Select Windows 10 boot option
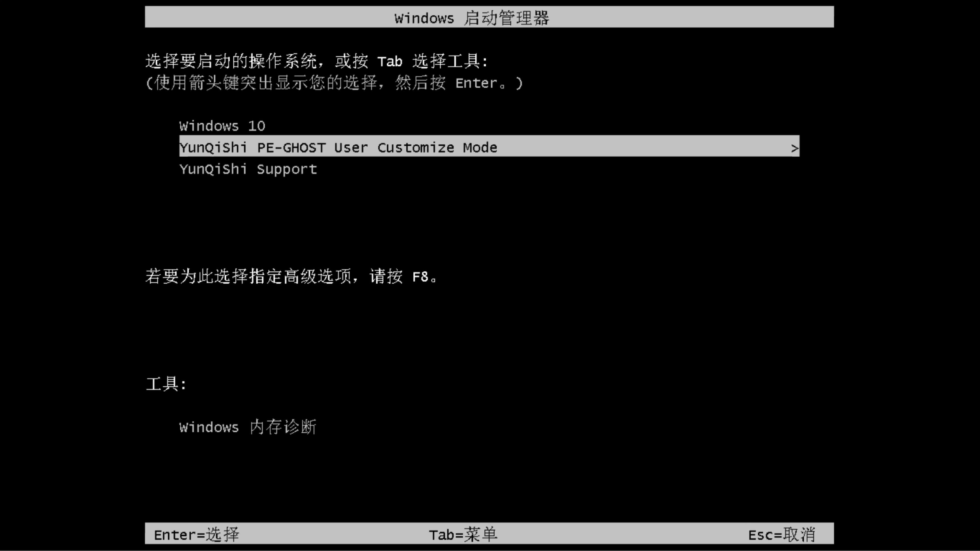The height and width of the screenshot is (551, 980). pyautogui.click(x=222, y=125)
